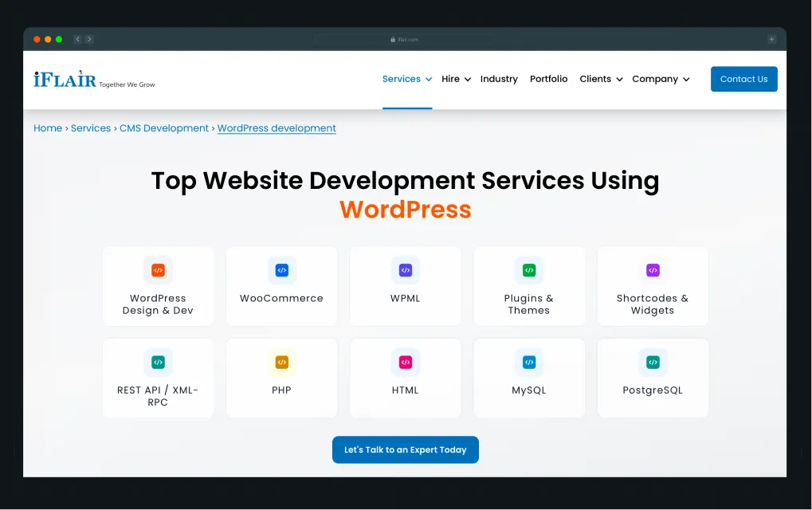The height and width of the screenshot is (510, 812).
Task: Open the Portfolio menu item
Action: 548,79
